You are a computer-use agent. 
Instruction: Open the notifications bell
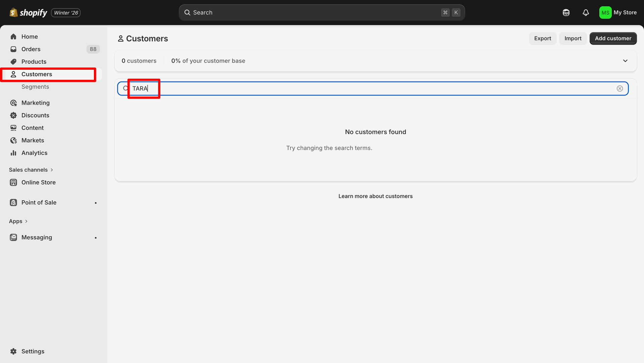[586, 12]
